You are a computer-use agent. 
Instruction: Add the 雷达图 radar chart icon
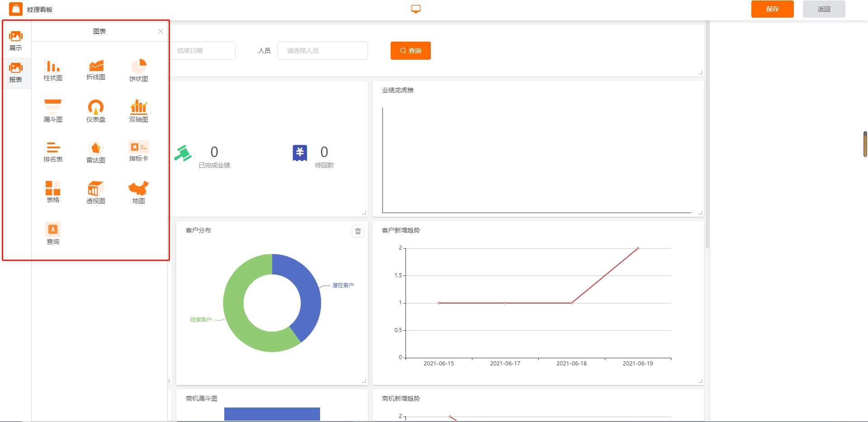[x=96, y=147]
